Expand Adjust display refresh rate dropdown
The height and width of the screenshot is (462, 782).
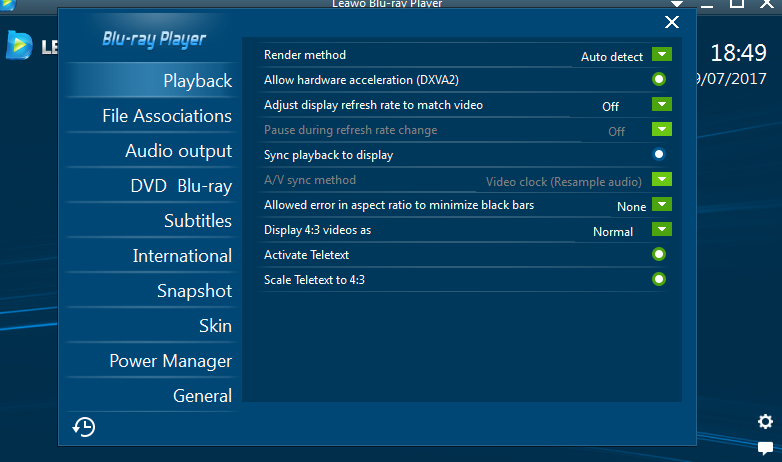pyautogui.click(x=661, y=104)
